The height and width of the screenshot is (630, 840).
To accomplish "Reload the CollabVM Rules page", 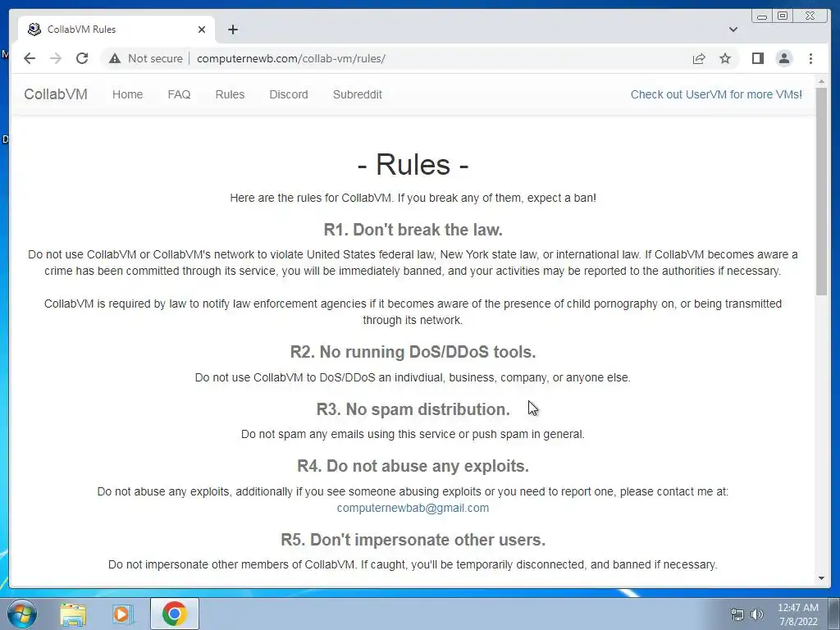I will (82, 58).
